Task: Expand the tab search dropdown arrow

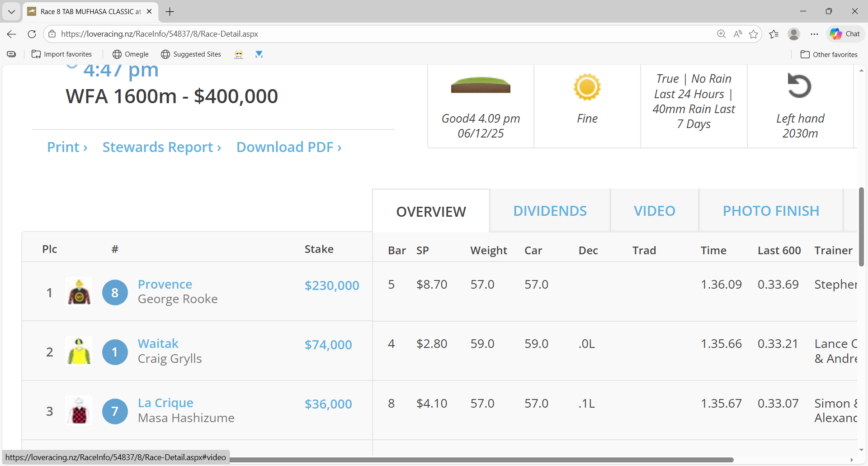Action: 11,11
